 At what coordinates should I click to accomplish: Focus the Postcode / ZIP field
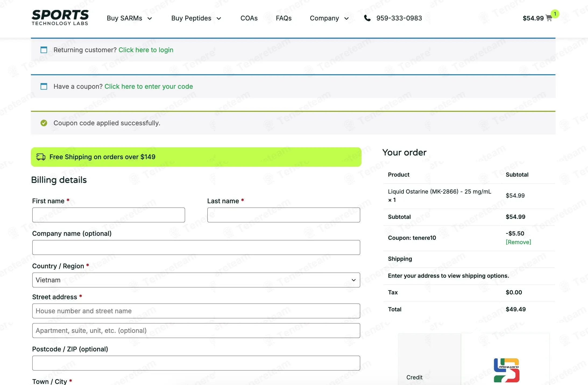click(x=196, y=363)
